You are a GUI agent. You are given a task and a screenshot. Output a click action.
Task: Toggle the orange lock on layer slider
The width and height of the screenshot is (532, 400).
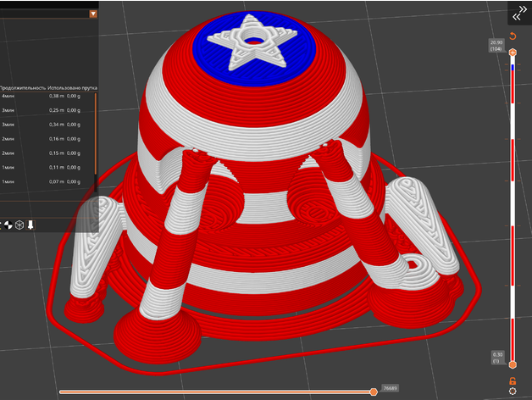point(513,381)
